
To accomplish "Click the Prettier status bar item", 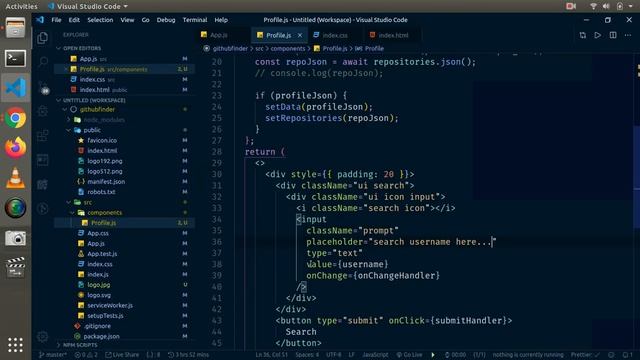I will point(585,355).
